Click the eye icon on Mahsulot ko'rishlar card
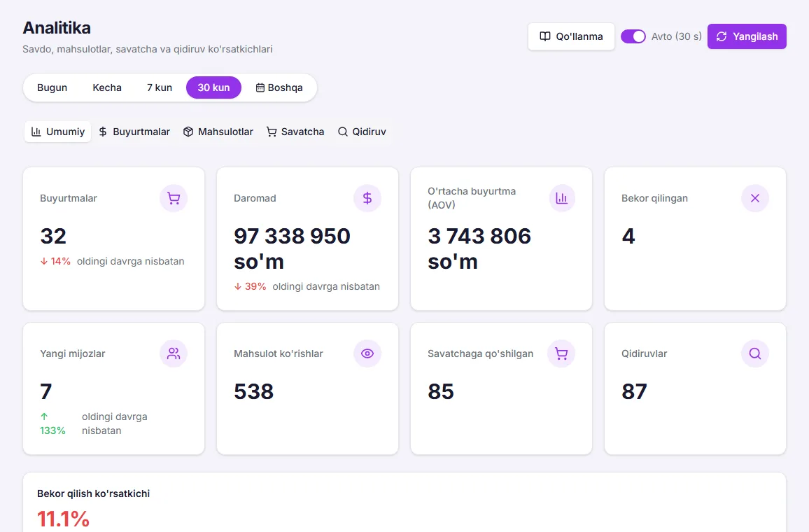 [x=367, y=353]
